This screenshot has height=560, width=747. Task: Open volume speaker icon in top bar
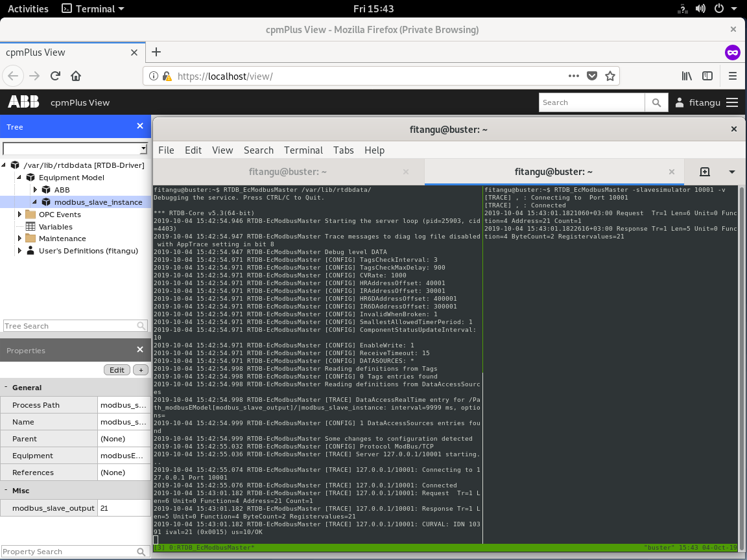(700, 8)
